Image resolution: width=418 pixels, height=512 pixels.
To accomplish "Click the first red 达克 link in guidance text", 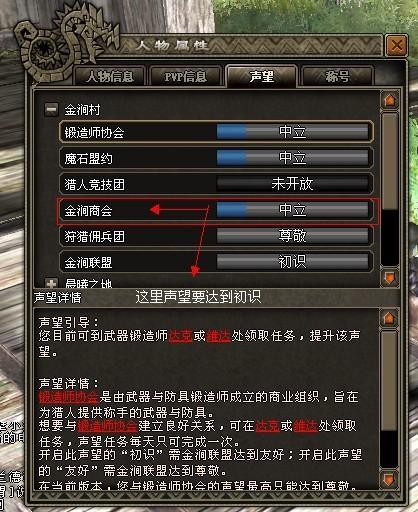I will (180, 336).
